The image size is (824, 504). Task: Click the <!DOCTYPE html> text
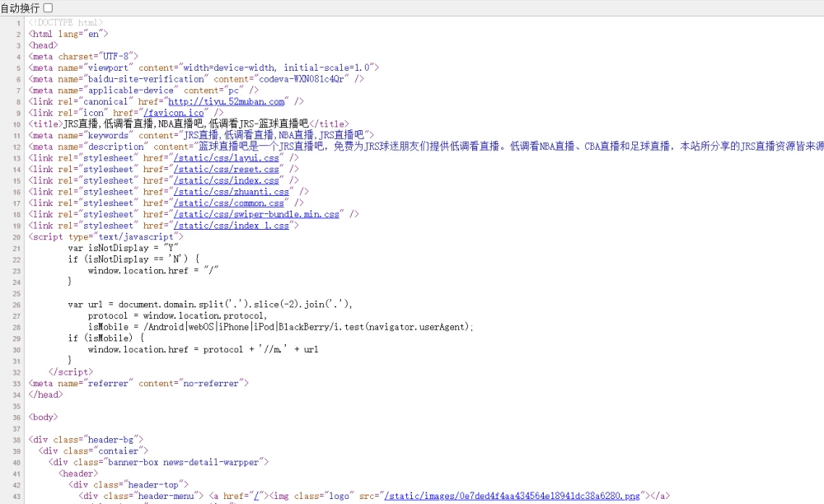coord(66,22)
